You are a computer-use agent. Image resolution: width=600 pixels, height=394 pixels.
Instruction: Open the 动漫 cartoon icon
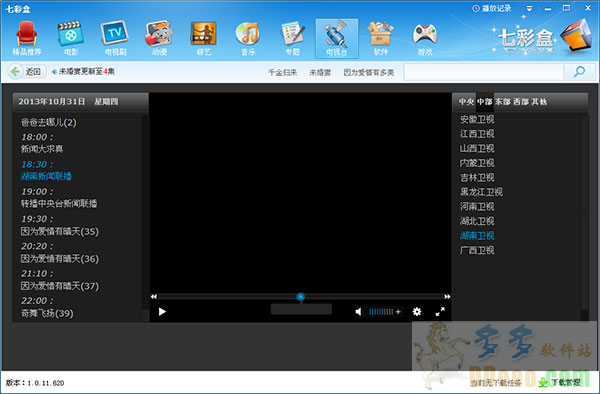click(x=160, y=38)
